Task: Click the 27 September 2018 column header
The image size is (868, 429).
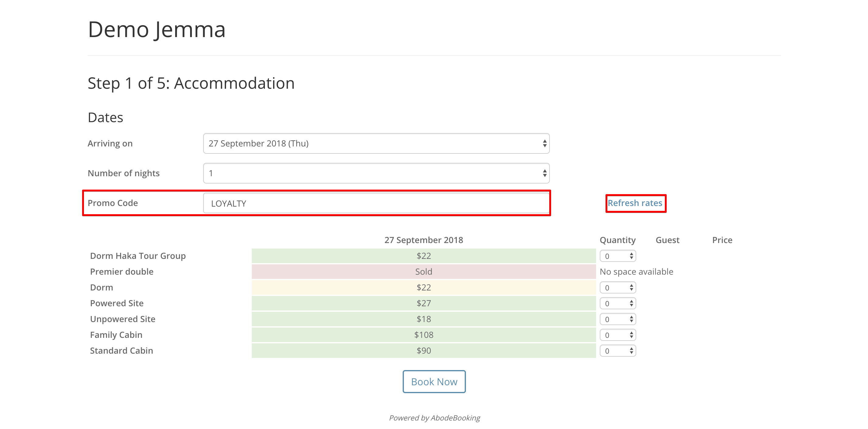Action: (x=424, y=240)
